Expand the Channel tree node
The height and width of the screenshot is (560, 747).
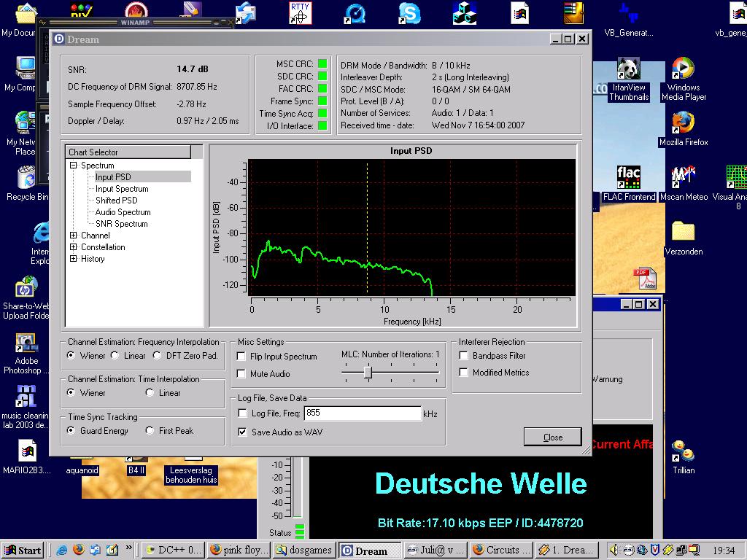[x=74, y=236]
